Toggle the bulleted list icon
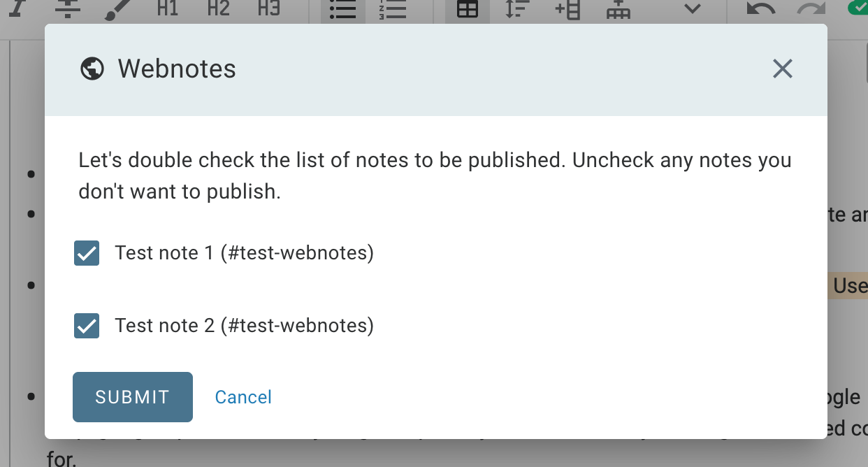The height and width of the screenshot is (467, 868). (342, 10)
